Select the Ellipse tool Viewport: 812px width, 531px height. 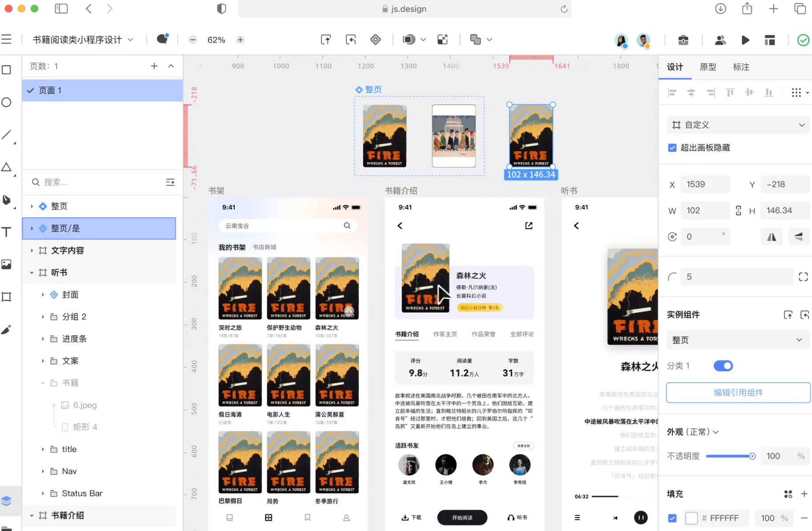tap(7, 102)
